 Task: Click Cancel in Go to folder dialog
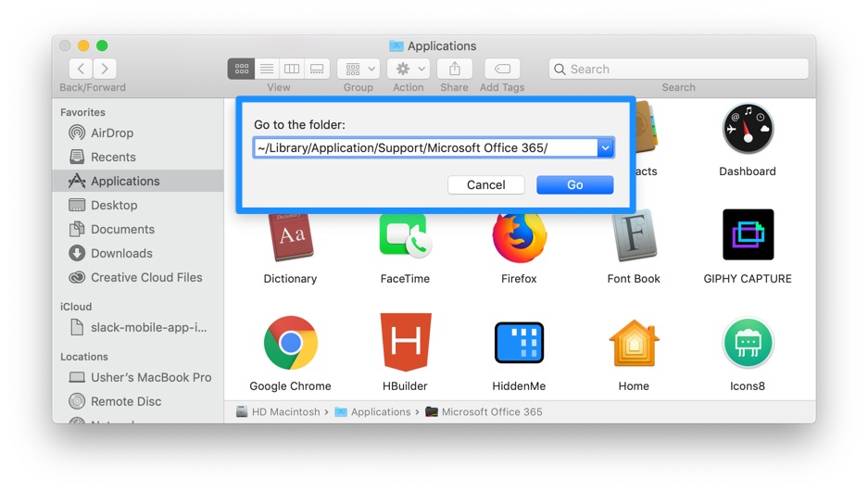point(486,184)
